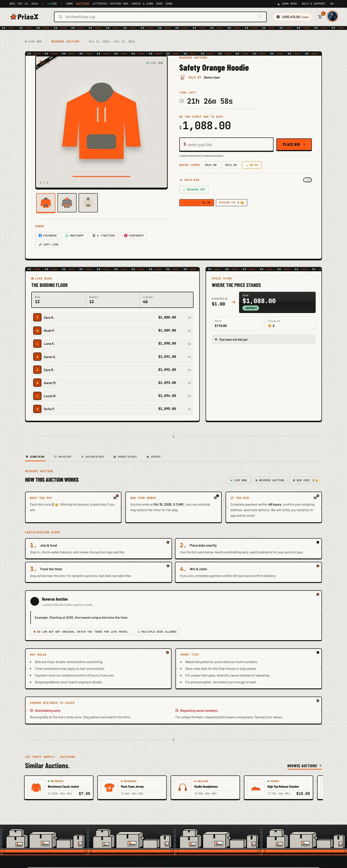Image resolution: width=347 pixels, height=868 pixels.
Task: Open the Mystery Box nav item
Action: click(x=119, y=4)
